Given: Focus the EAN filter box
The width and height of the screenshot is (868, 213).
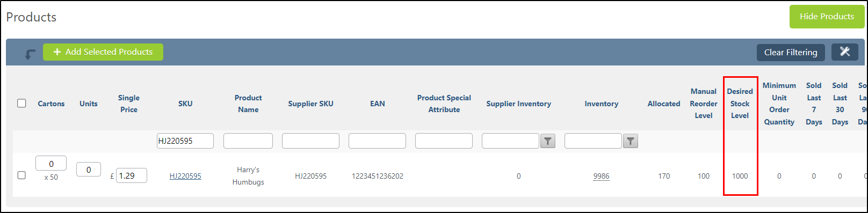Looking at the screenshot, I should coord(377,141).
